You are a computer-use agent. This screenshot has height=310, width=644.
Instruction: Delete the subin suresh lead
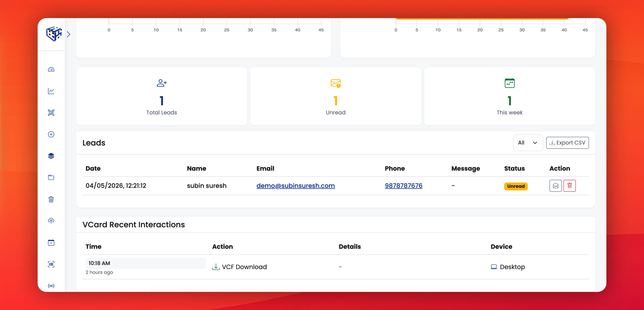click(570, 186)
